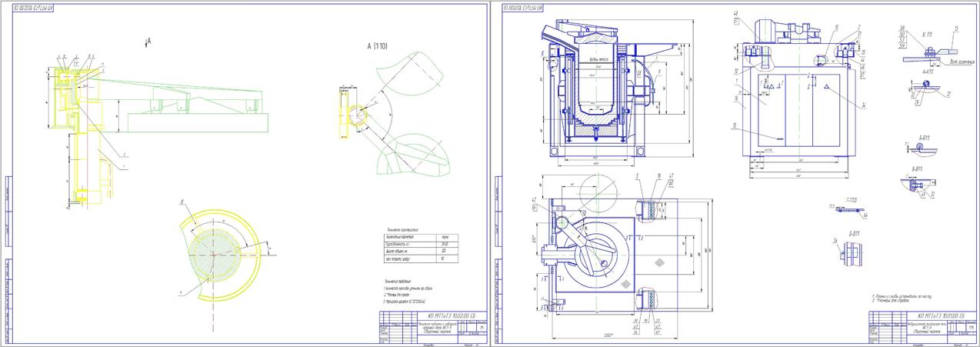Click the section arrow label 'A' on the left sheet
This screenshot has height=347, width=980.
pyautogui.click(x=148, y=42)
